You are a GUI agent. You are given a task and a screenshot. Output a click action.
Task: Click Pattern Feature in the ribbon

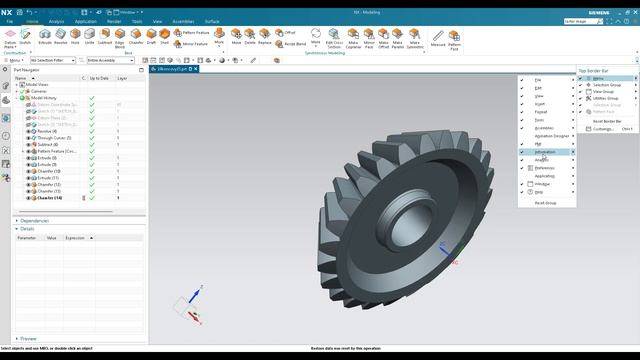tap(191, 33)
